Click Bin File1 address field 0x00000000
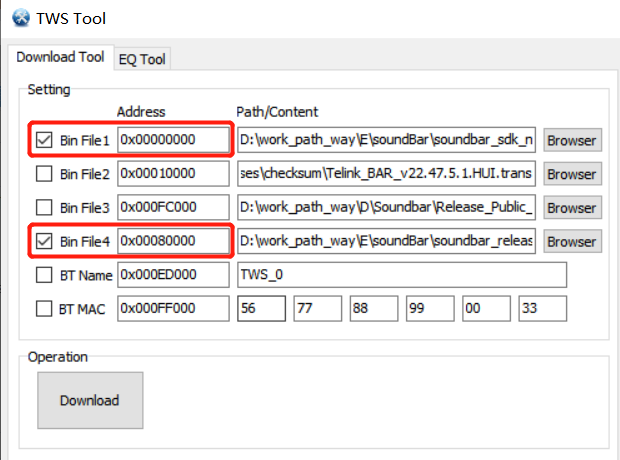620x460 pixels. pos(172,141)
